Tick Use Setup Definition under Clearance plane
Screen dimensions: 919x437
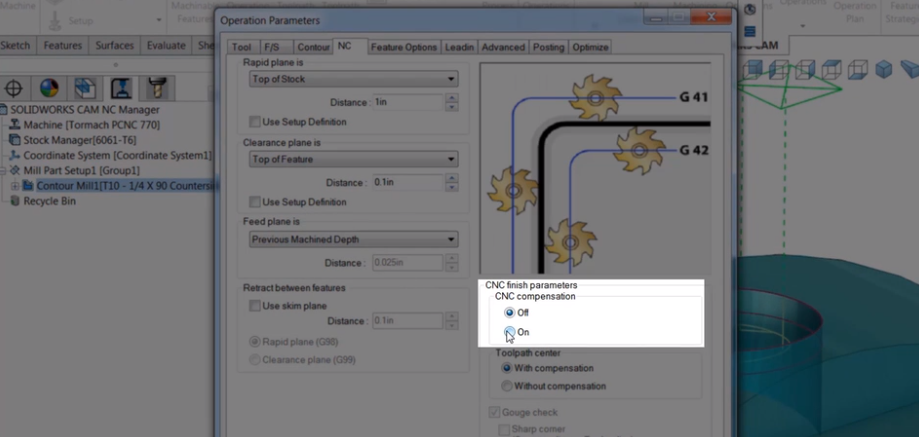coord(254,202)
